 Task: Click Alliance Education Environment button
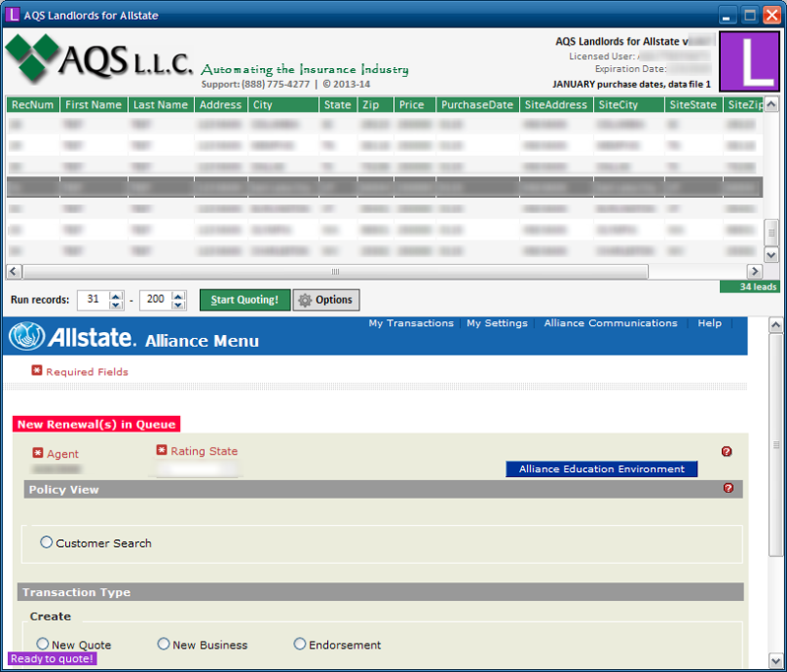[x=601, y=469]
